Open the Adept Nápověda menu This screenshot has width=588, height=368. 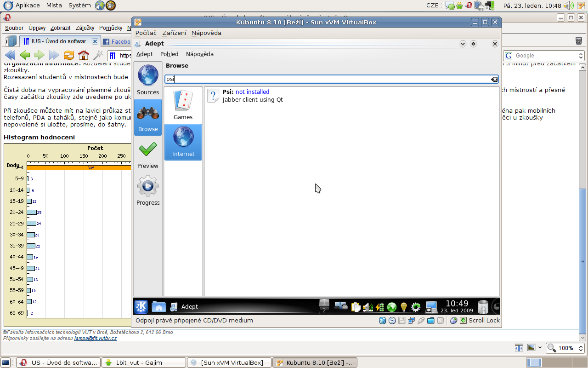tap(200, 54)
